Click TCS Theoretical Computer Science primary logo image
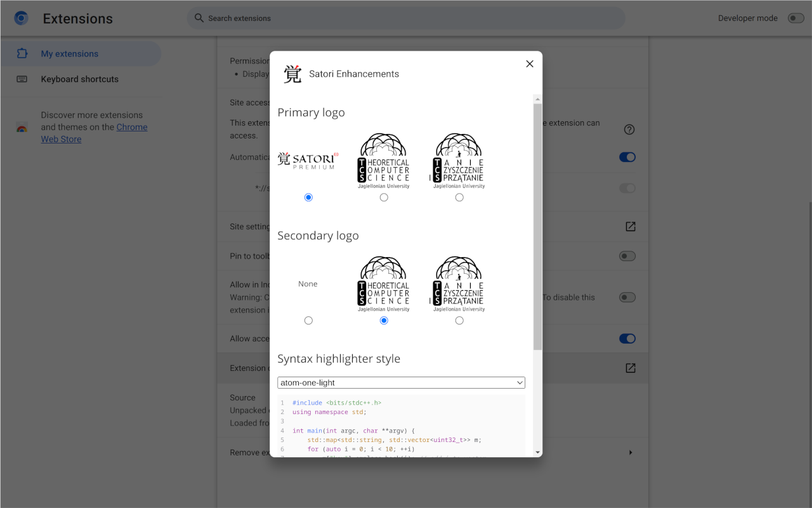Image resolution: width=812 pixels, height=508 pixels. 384,161
